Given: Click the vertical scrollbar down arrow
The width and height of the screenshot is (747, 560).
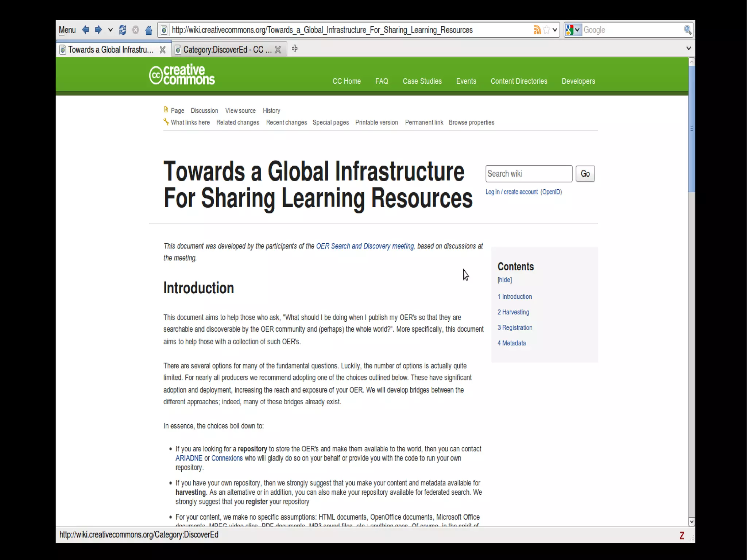Looking at the screenshot, I should (x=691, y=522).
